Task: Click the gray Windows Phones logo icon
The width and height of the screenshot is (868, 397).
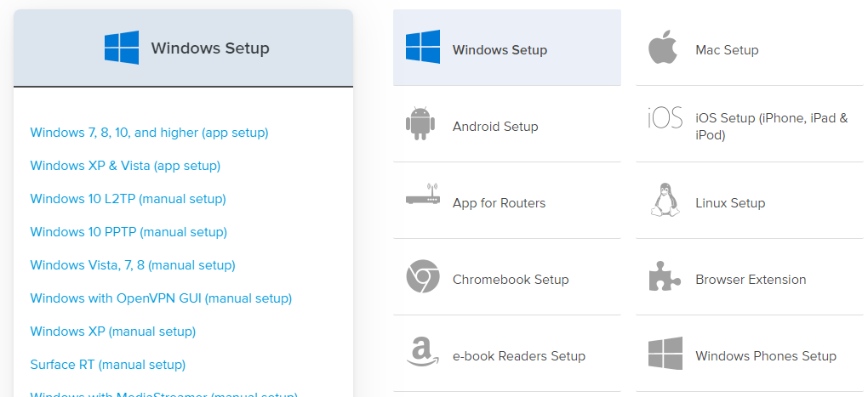Action: coord(665,354)
